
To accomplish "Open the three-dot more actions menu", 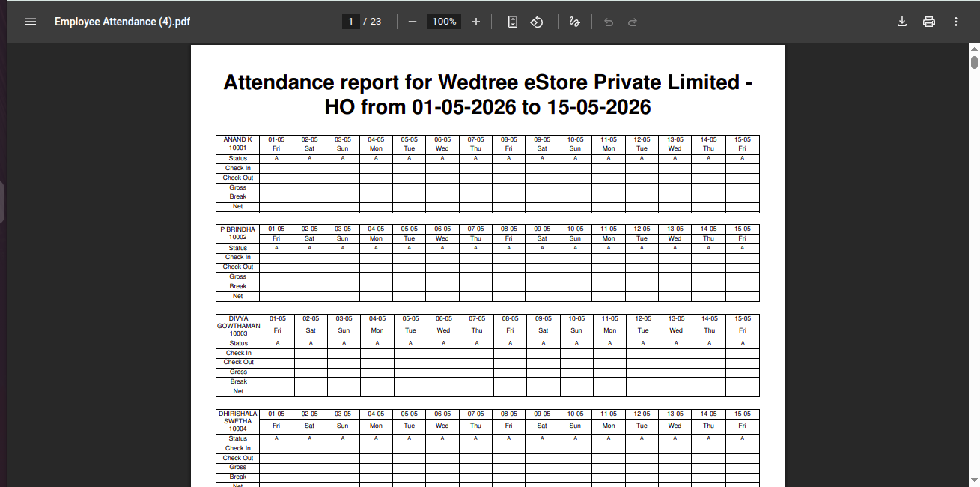I will [x=956, y=22].
